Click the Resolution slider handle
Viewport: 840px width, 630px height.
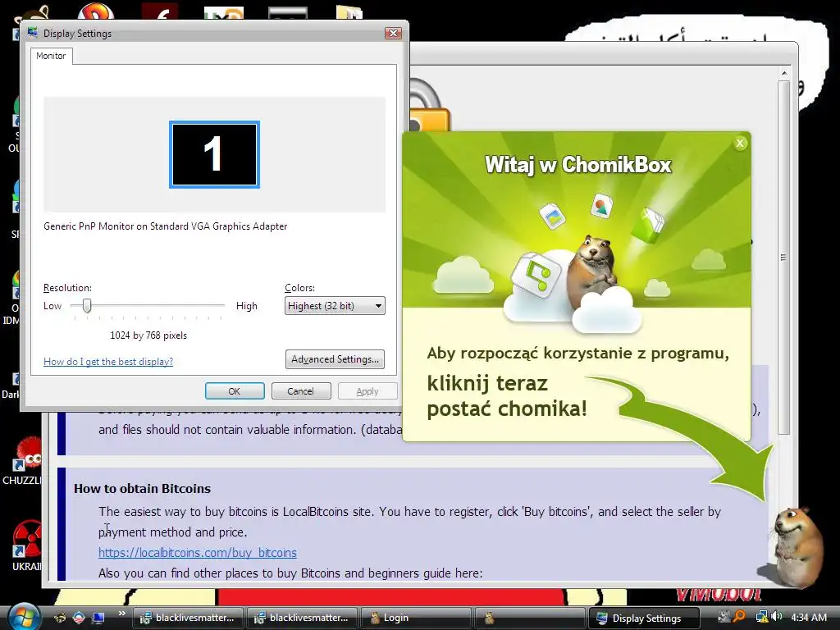coord(87,305)
